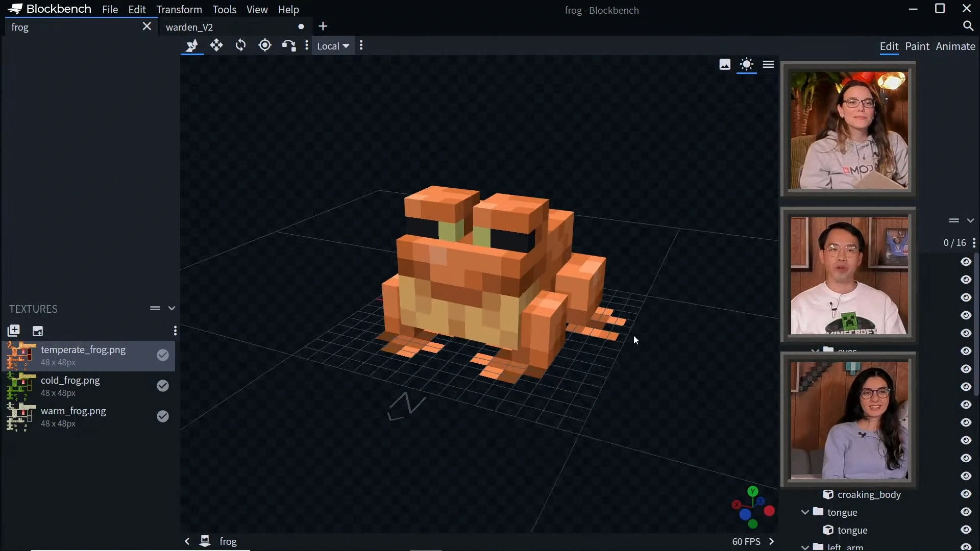Open the Local transform space dropdown
980x551 pixels.
coord(333,46)
